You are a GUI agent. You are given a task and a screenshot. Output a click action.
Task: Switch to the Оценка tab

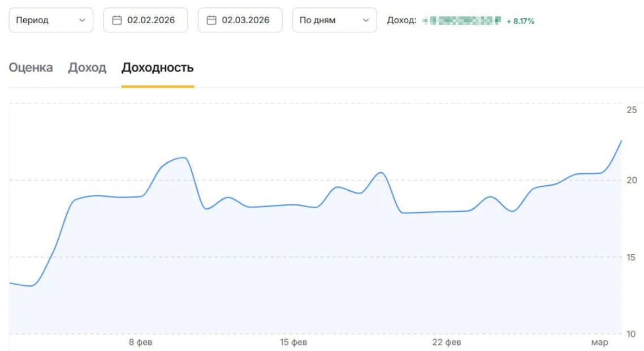pyautogui.click(x=31, y=68)
